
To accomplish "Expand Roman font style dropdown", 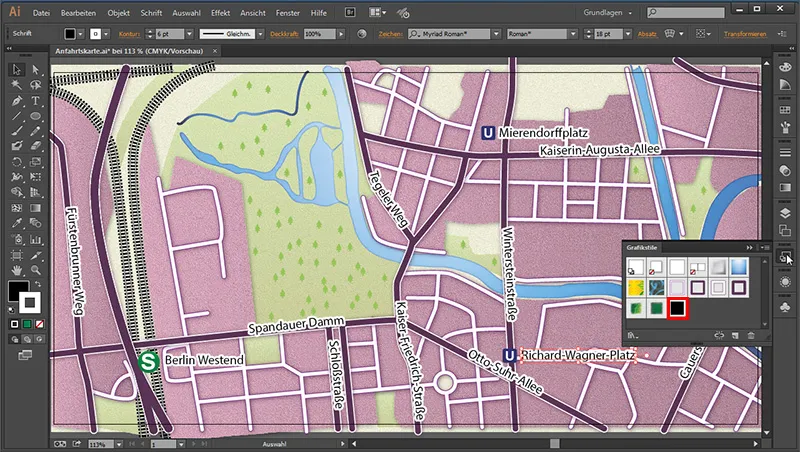I will 573,34.
